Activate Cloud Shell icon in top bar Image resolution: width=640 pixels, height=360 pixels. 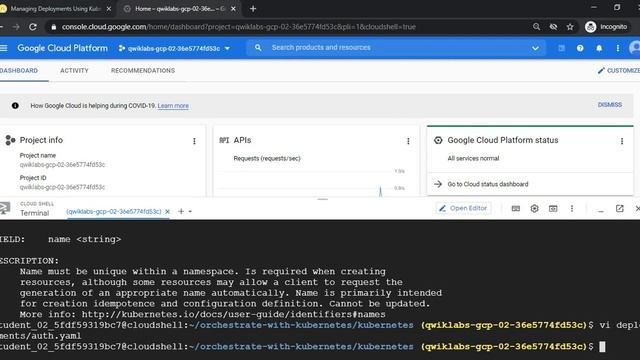coord(561,48)
